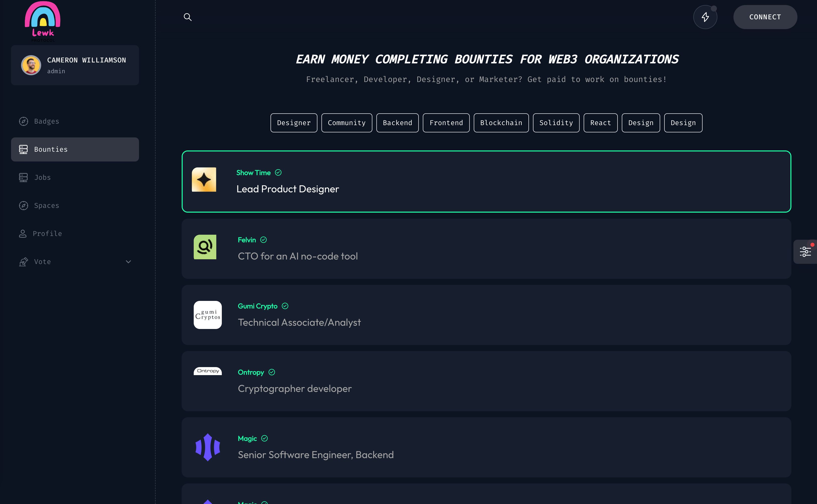Click Felvin verified checkmark badge

(263, 240)
